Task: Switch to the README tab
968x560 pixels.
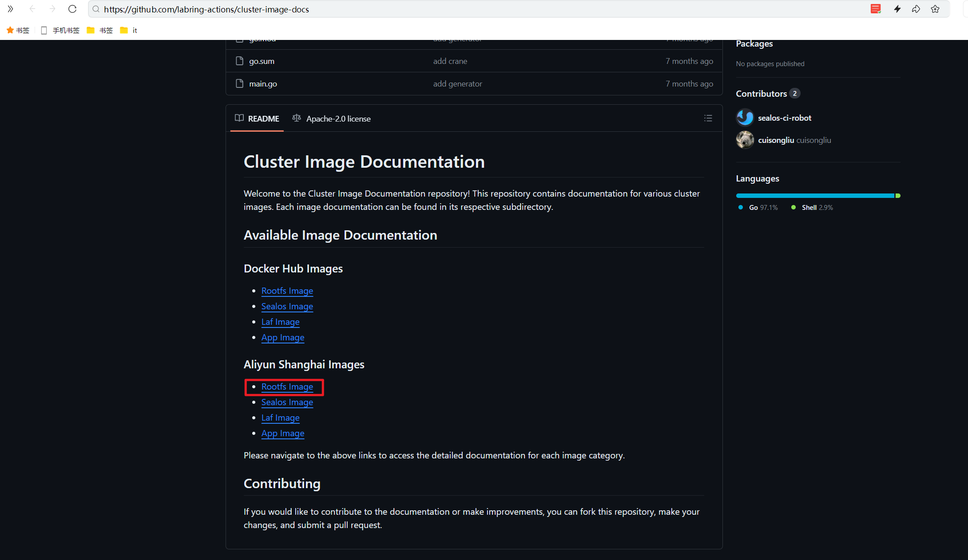Action: pos(257,118)
